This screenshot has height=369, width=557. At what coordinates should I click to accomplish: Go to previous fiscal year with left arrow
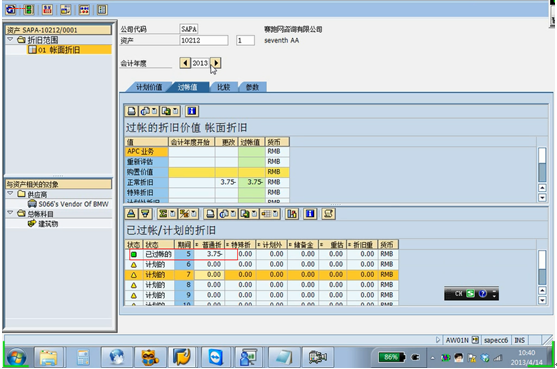pos(185,63)
